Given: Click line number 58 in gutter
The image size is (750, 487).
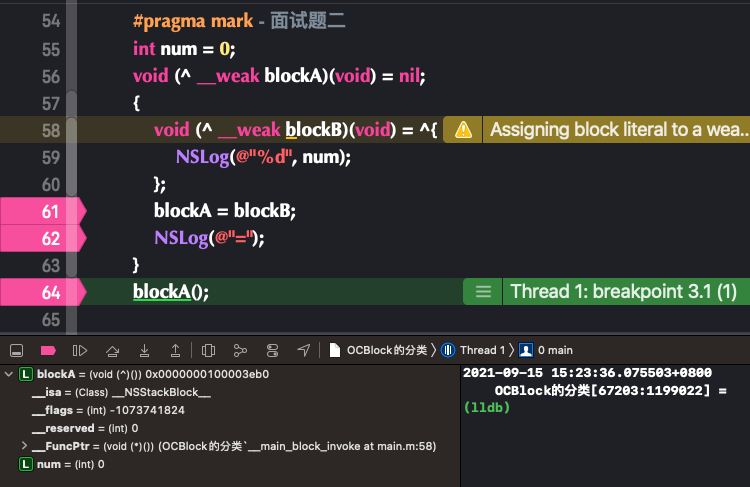Looking at the screenshot, I should tap(51, 130).
